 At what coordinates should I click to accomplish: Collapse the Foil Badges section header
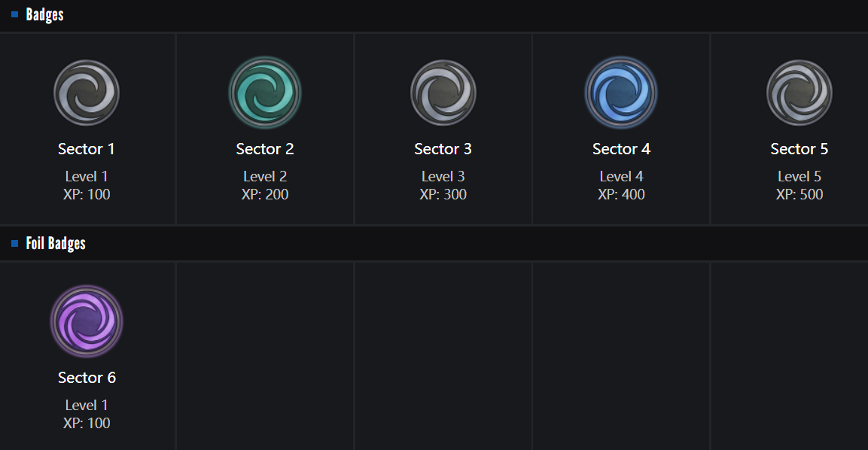pyautogui.click(x=56, y=243)
